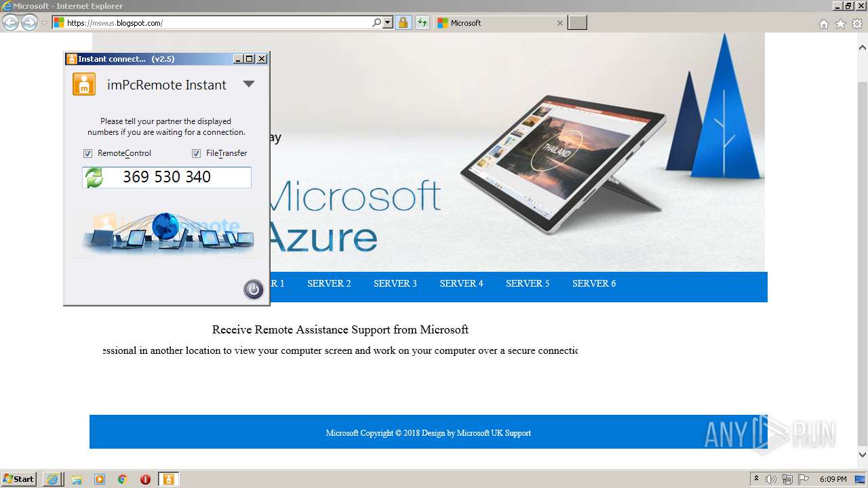Image resolution: width=868 pixels, height=488 pixels.
Task: Open the Tools gear icon
Action: [857, 24]
